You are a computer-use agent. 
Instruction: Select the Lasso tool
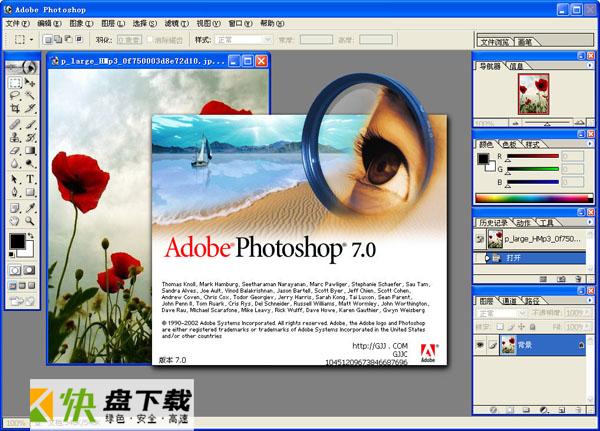pyautogui.click(x=15, y=96)
